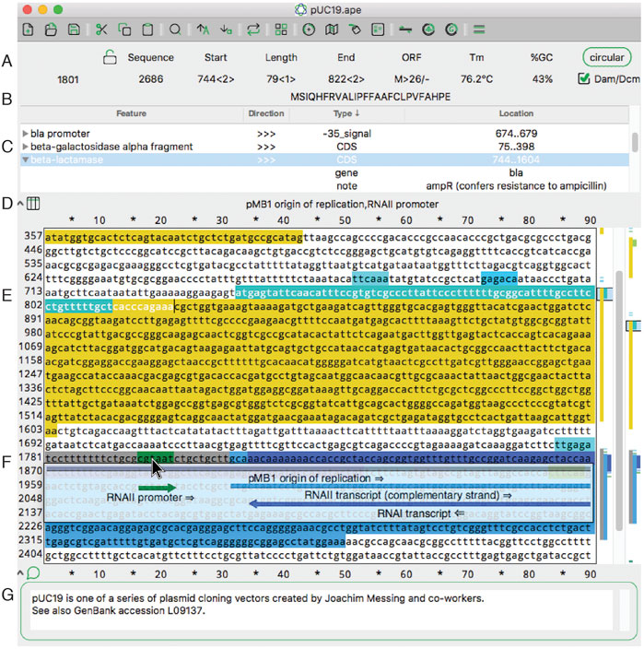Convert selection to uppercase
Viewport: 644px width, 649px height.
(x=203, y=29)
